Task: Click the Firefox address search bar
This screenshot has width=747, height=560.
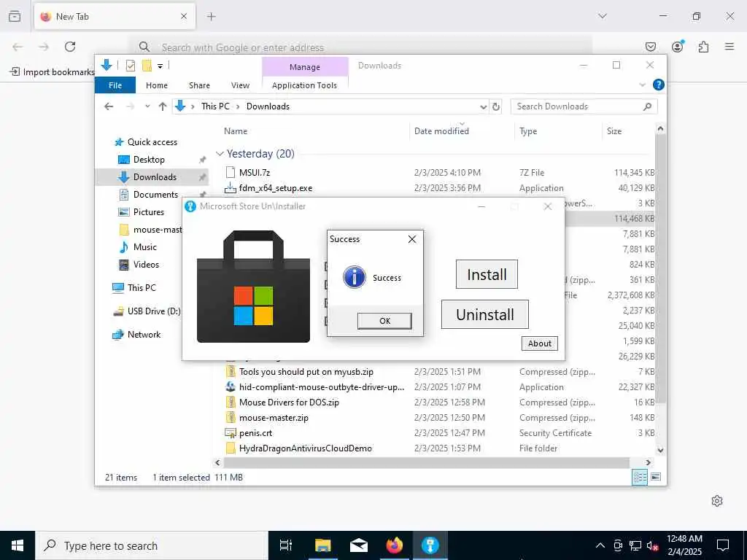Action: [362, 47]
